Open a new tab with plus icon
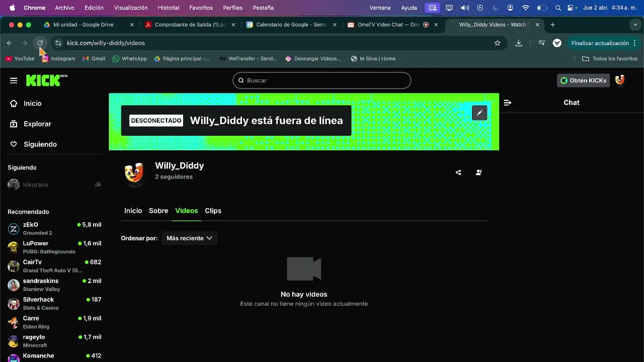Viewport: 644px width, 362px height. (553, 25)
